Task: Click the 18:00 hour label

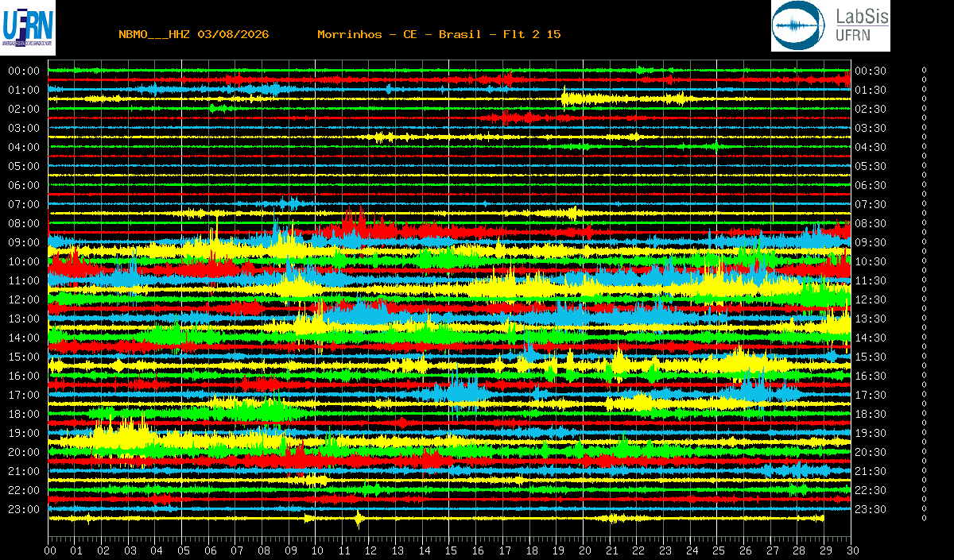Action: click(x=24, y=414)
